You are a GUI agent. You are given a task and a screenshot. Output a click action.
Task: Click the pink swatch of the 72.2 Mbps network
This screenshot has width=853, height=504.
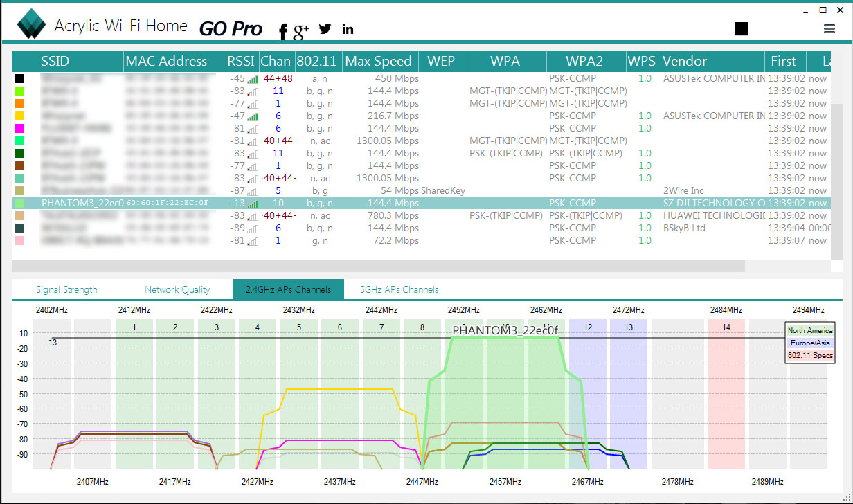pyautogui.click(x=19, y=241)
